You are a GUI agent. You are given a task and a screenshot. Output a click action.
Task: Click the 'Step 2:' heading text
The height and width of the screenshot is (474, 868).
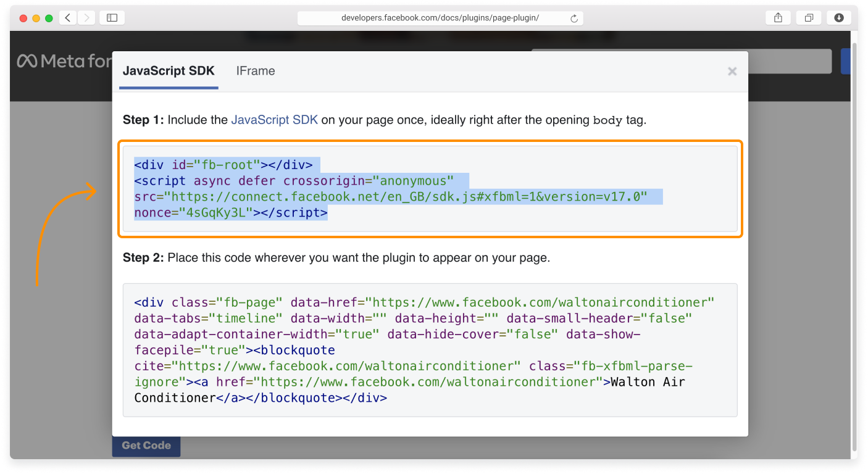[143, 257]
